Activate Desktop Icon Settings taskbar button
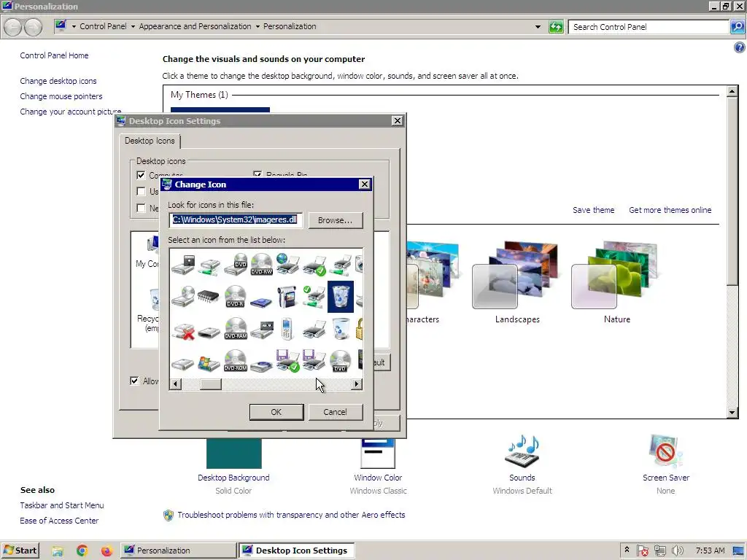 click(296, 551)
